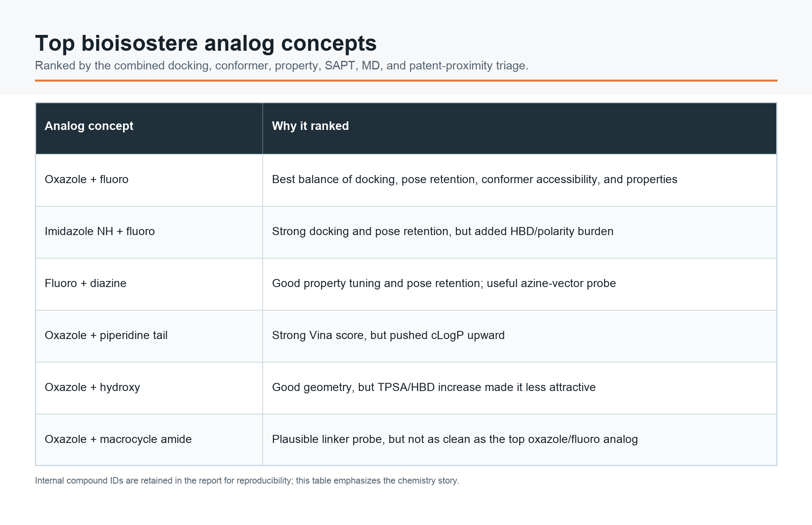Image resolution: width=812 pixels, height=525 pixels.
Task: Select the 'Oxazole + macrocycle amide' cell
Action: tap(149, 440)
